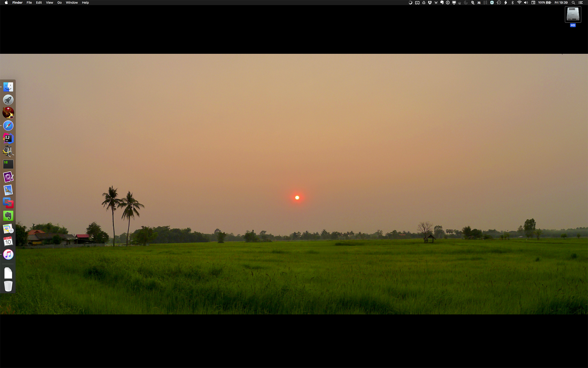Show the battery status menu at 100%

(x=545, y=2)
